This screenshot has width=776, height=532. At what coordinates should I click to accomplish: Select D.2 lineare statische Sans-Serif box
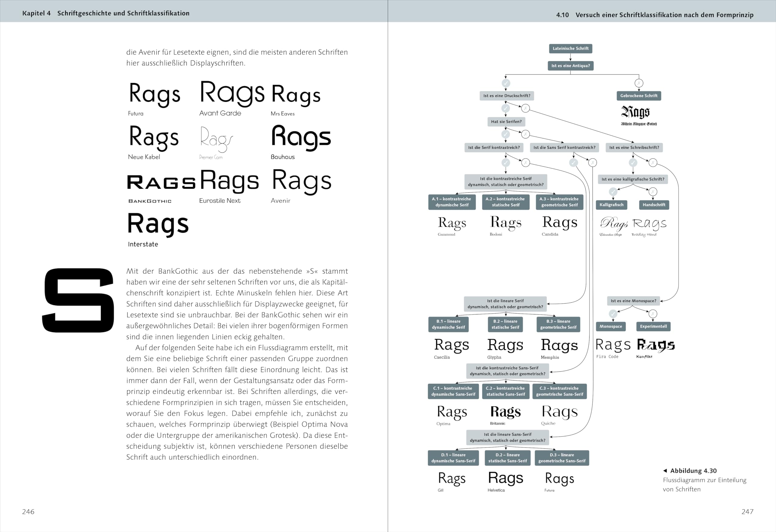[x=507, y=458]
